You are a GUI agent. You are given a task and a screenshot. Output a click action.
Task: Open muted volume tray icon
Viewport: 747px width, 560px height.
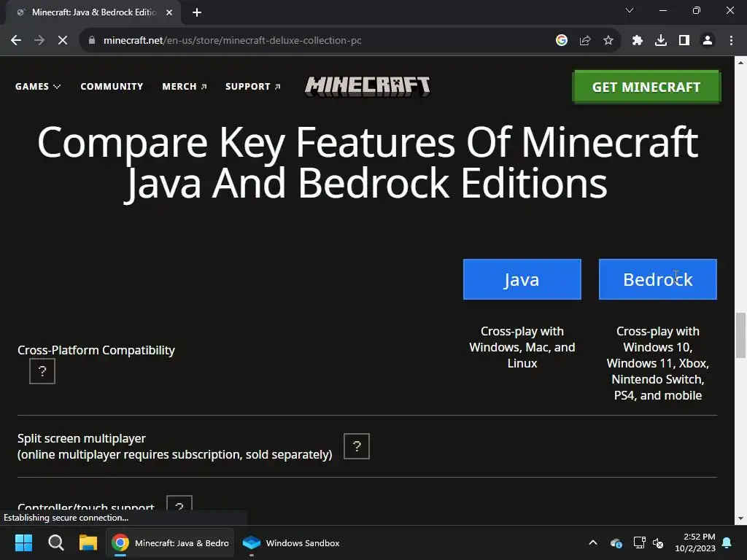[659, 542]
